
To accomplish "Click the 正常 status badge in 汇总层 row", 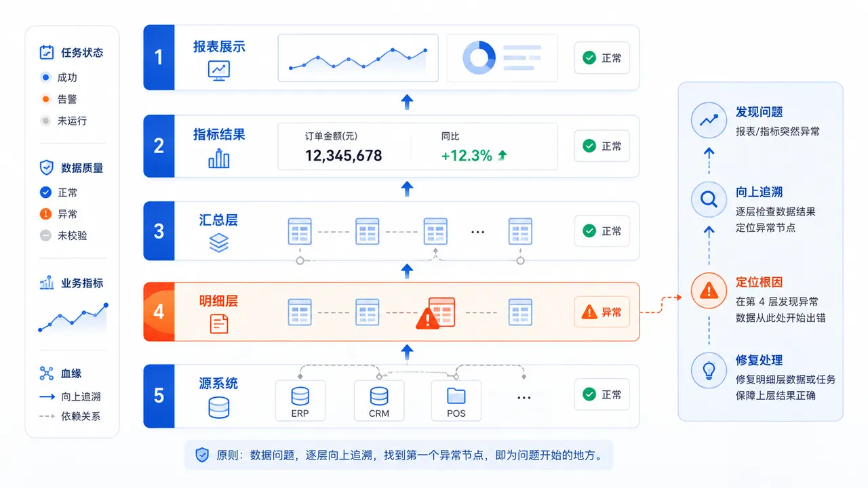I will pyautogui.click(x=602, y=231).
